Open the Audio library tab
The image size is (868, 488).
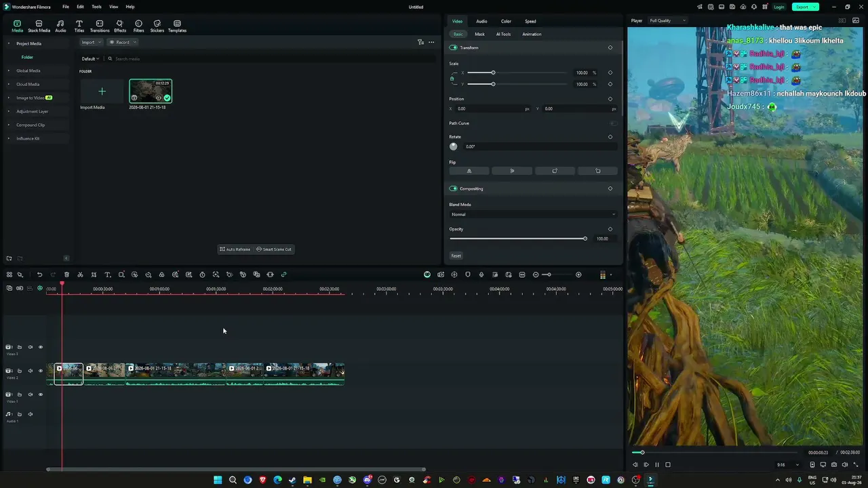tap(60, 26)
